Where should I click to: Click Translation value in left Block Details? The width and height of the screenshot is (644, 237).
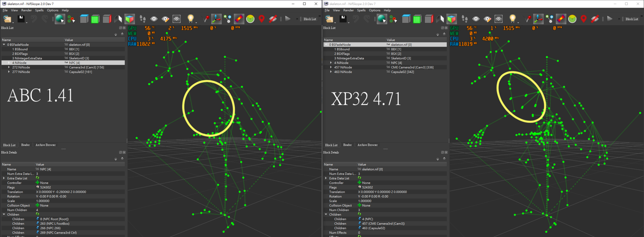pos(61,192)
